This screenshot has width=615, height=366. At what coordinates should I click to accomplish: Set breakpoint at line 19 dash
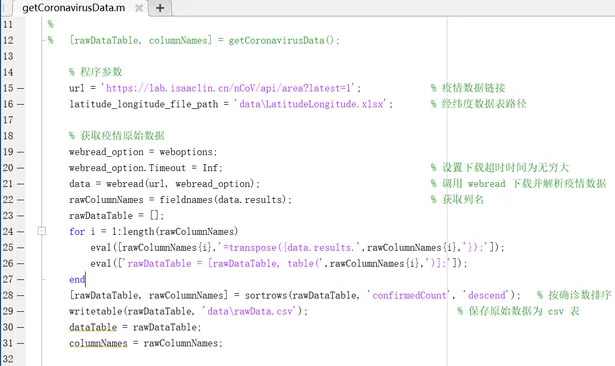[20, 152]
